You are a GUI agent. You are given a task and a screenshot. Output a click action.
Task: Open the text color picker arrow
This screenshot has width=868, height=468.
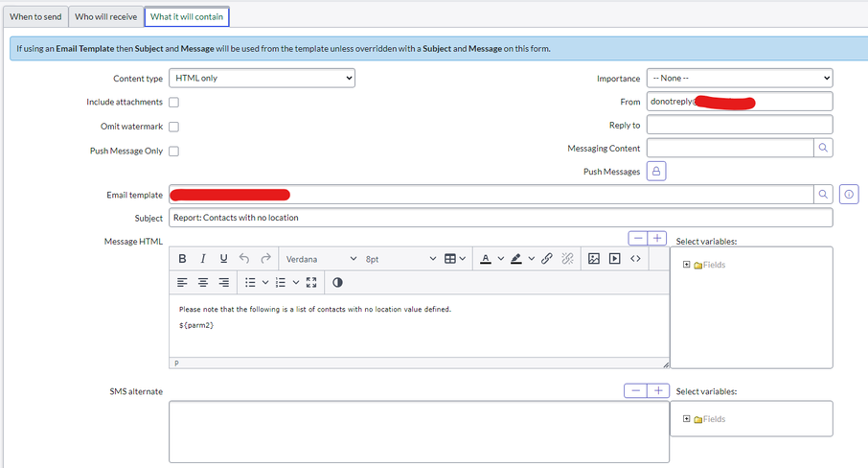click(501, 259)
